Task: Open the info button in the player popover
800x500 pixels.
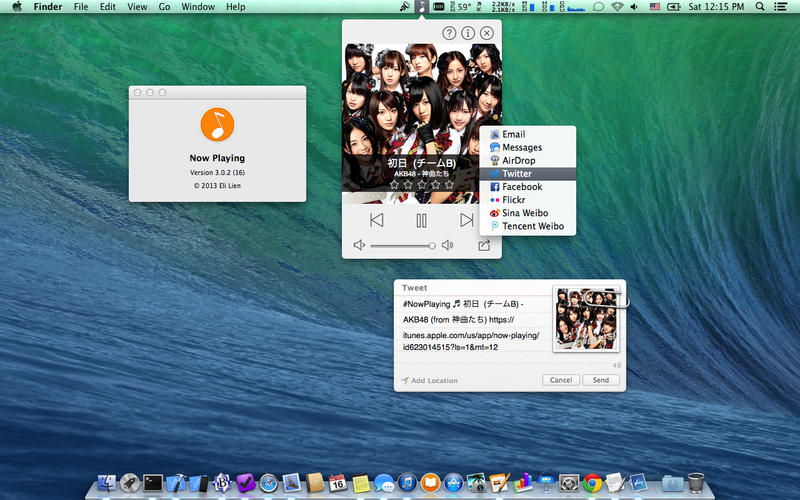Action: [468, 33]
